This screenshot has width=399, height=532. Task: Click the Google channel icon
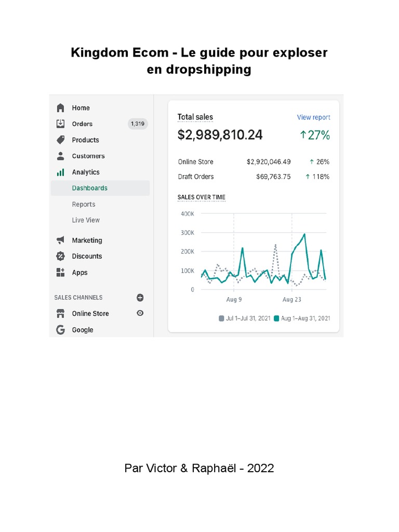tap(61, 329)
